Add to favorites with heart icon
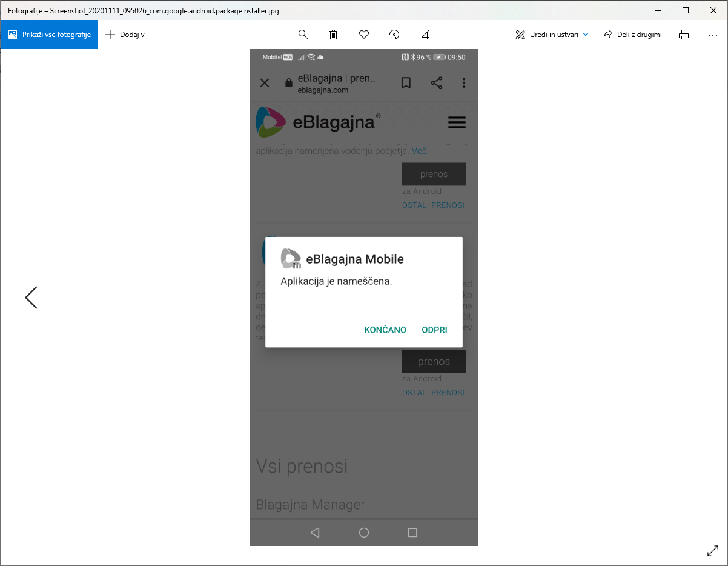Screen dimensions: 728x566 coord(364,35)
